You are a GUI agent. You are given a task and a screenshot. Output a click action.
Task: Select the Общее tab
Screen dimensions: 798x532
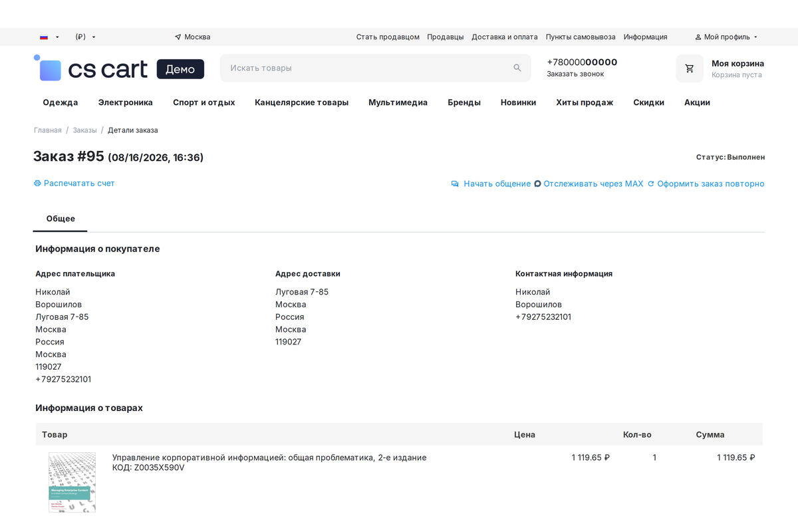61,219
